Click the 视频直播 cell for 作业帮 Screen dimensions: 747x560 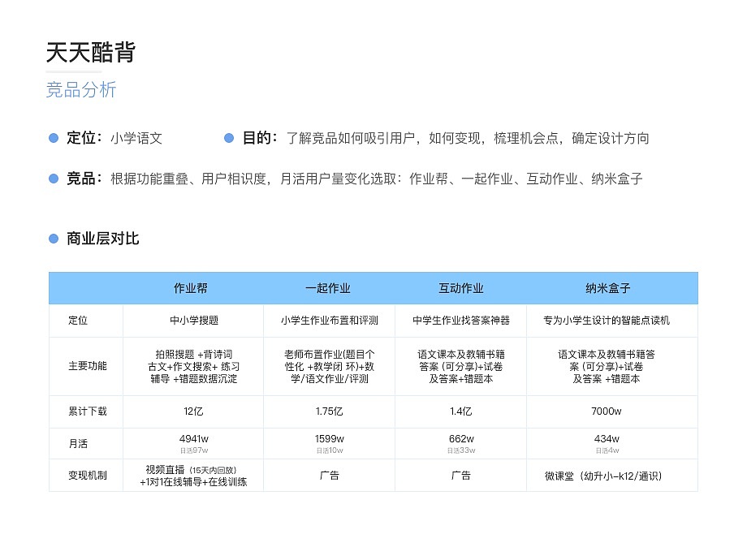tap(193, 476)
